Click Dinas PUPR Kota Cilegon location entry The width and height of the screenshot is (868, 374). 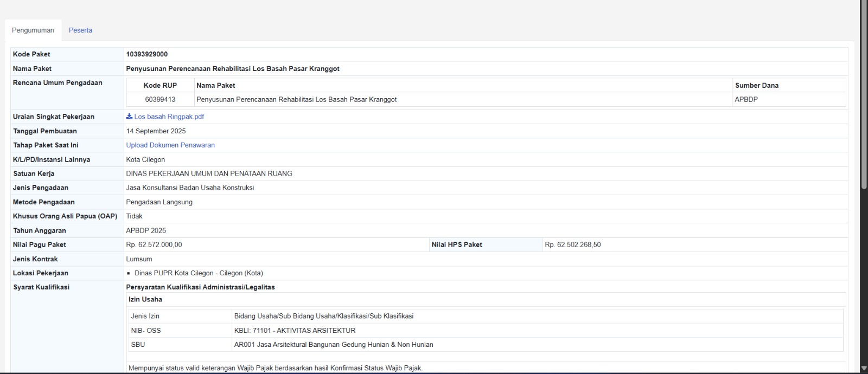[x=199, y=273]
